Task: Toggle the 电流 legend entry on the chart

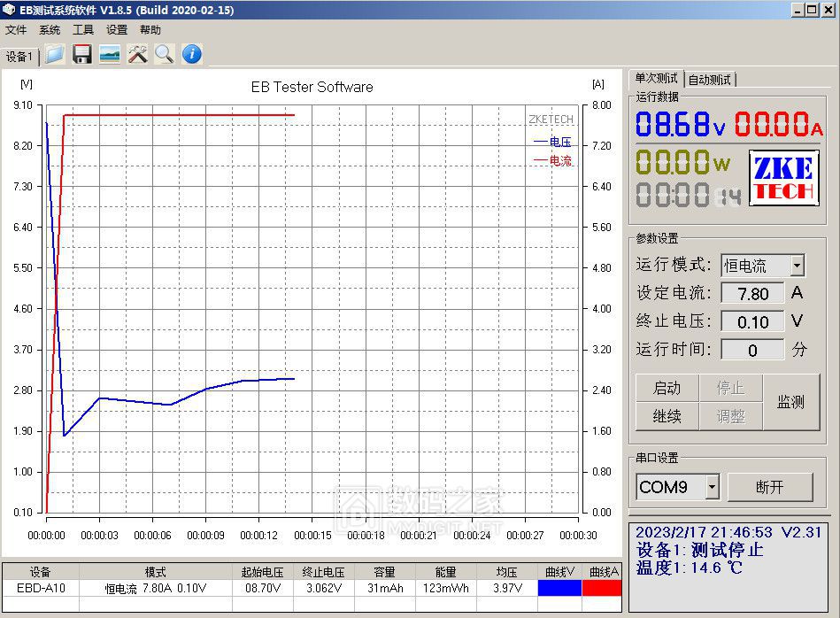Action: click(x=553, y=162)
